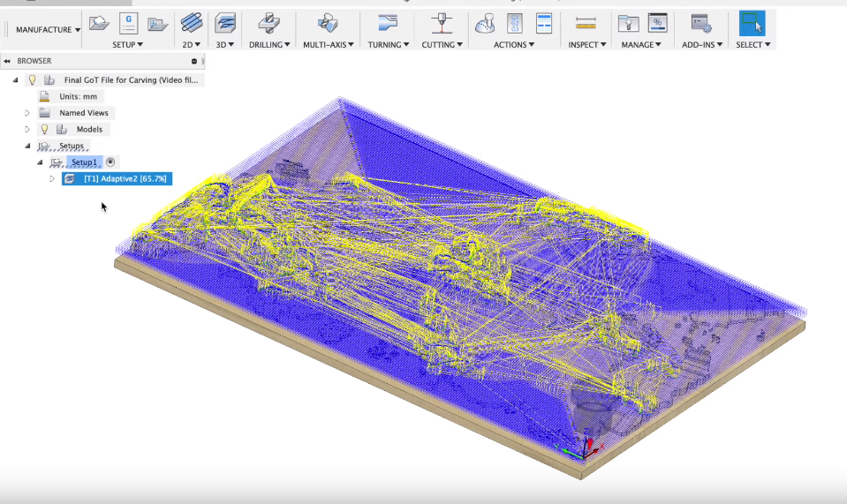
Task: Click the 'Named Views' label
Action: (x=84, y=113)
